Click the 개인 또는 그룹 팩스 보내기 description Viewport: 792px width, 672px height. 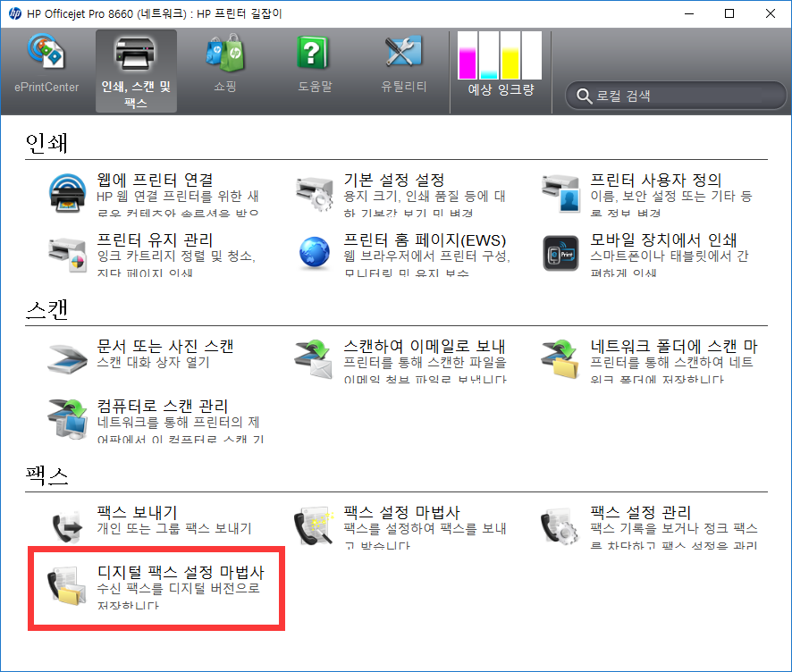tap(174, 528)
